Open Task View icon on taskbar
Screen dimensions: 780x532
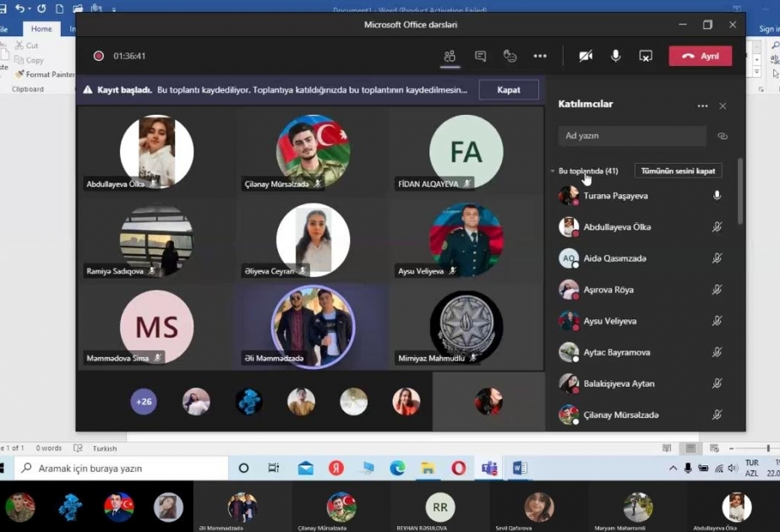(x=274, y=468)
